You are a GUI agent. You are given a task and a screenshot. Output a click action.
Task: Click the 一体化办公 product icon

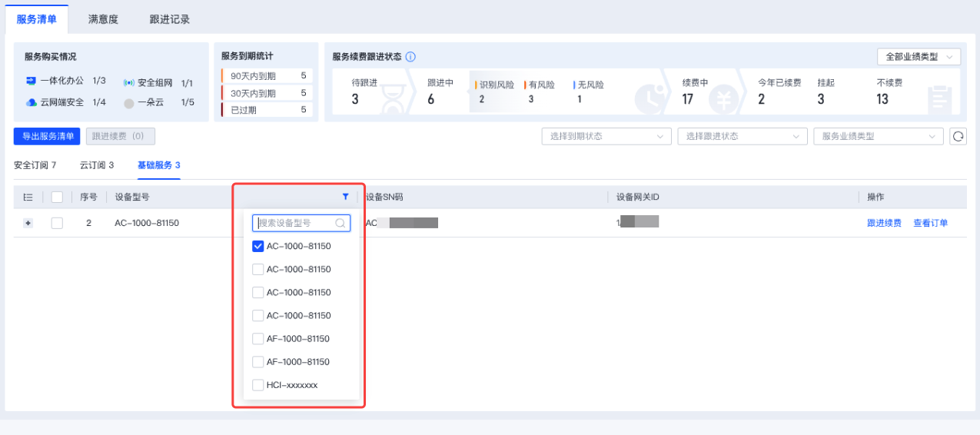32,81
